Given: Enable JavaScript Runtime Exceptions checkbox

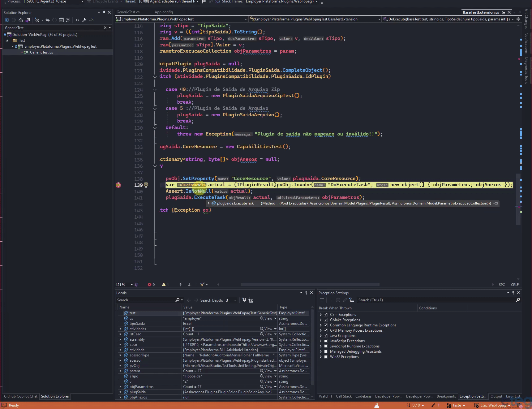Looking at the screenshot, I should point(326,346).
